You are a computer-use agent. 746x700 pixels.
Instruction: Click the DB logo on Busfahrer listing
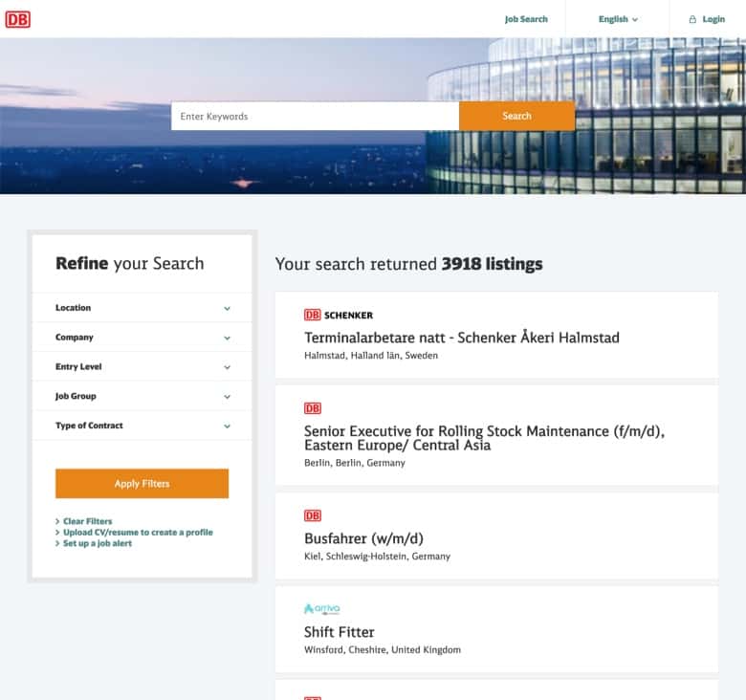313,515
